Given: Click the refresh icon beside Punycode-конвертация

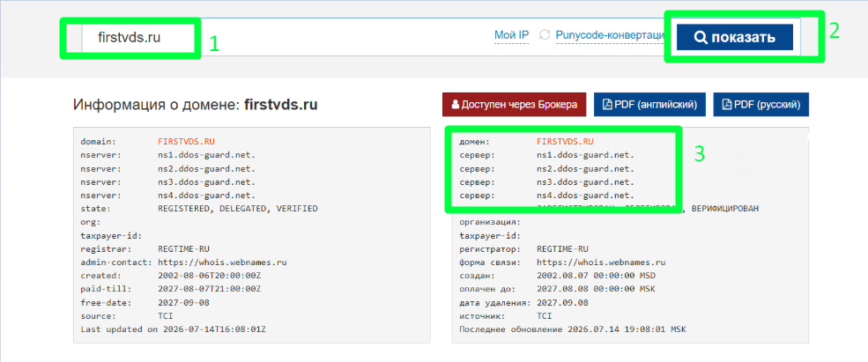Looking at the screenshot, I should point(545,35).
